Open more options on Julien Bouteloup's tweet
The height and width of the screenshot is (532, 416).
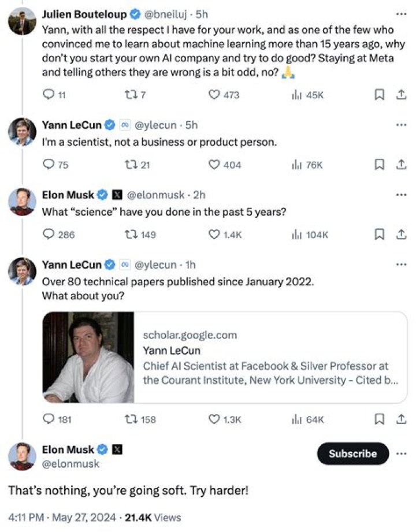tap(400, 13)
